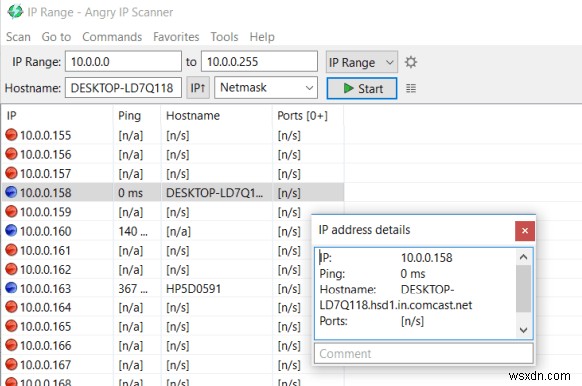
Task: Click the Angry IP Scanner title bar logo
Action: [x=15, y=11]
